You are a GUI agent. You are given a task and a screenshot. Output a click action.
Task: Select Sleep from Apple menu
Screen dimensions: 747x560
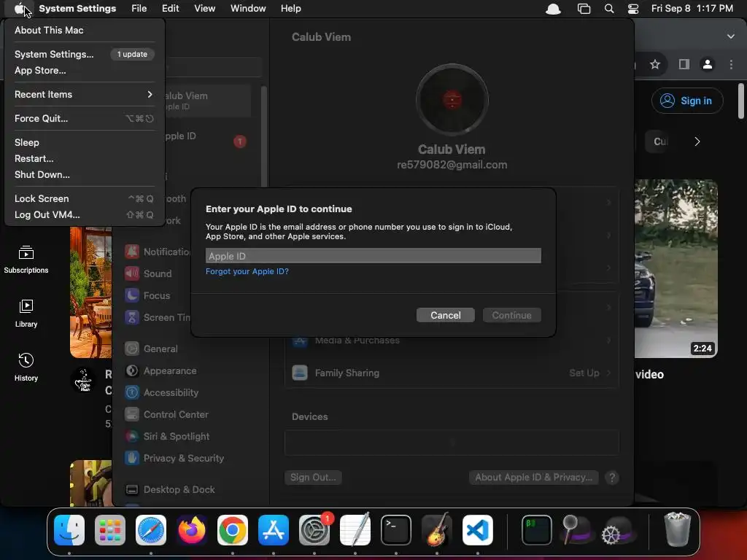point(83,142)
